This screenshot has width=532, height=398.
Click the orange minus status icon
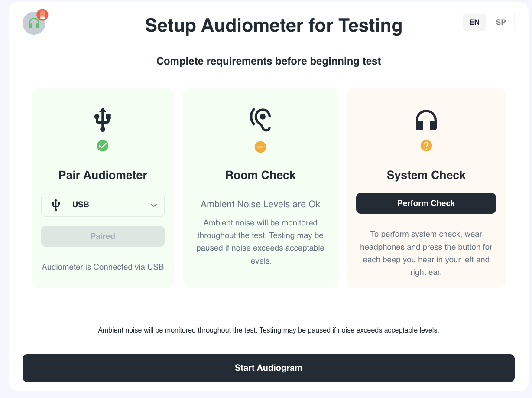(260, 147)
